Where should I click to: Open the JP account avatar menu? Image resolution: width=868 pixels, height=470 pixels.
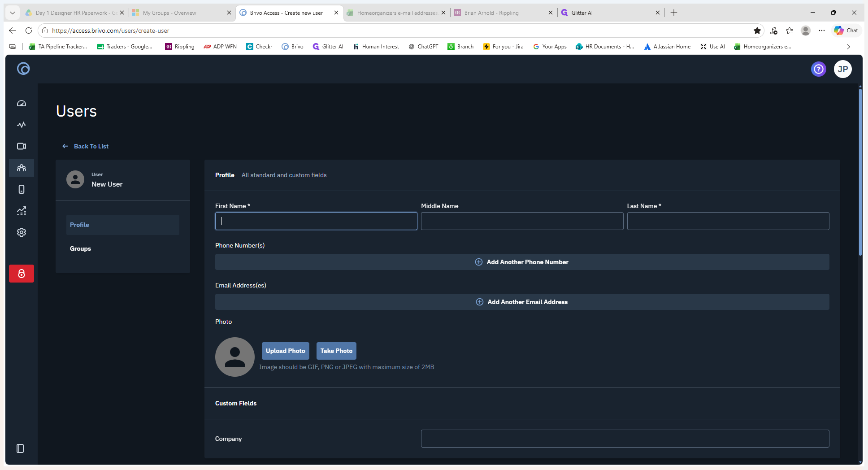(843, 69)
